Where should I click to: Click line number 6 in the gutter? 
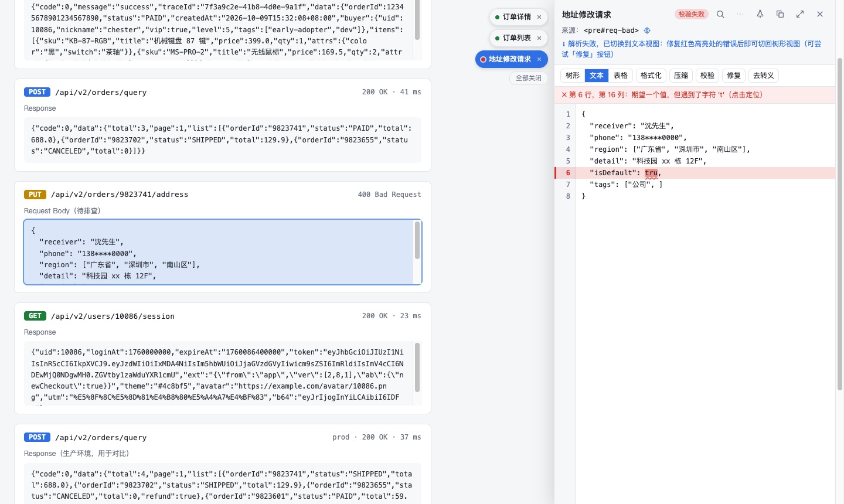[567, 173]
